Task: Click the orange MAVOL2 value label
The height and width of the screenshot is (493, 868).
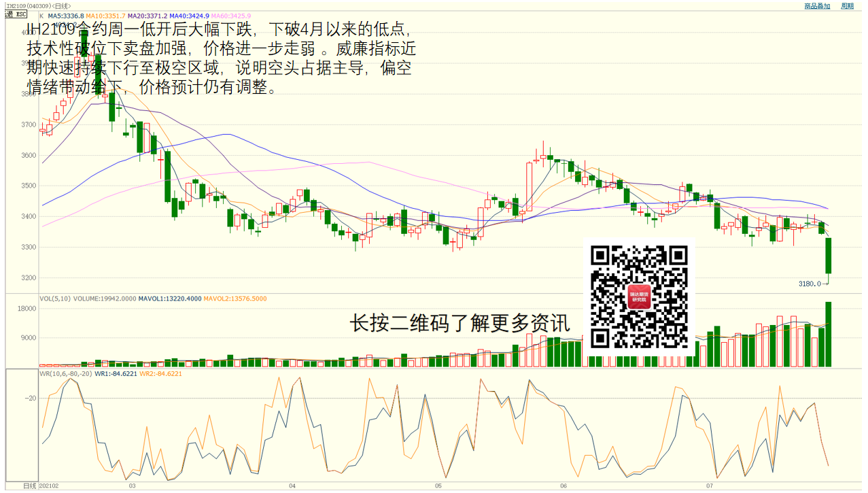Action: [x=235, y=299]
